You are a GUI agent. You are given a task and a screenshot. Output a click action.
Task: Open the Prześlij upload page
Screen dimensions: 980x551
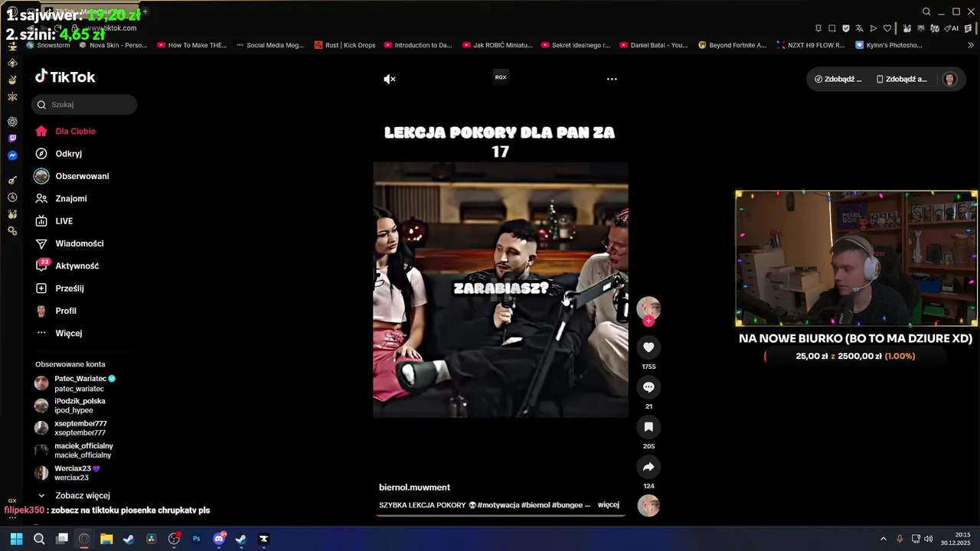coord(60,289)
